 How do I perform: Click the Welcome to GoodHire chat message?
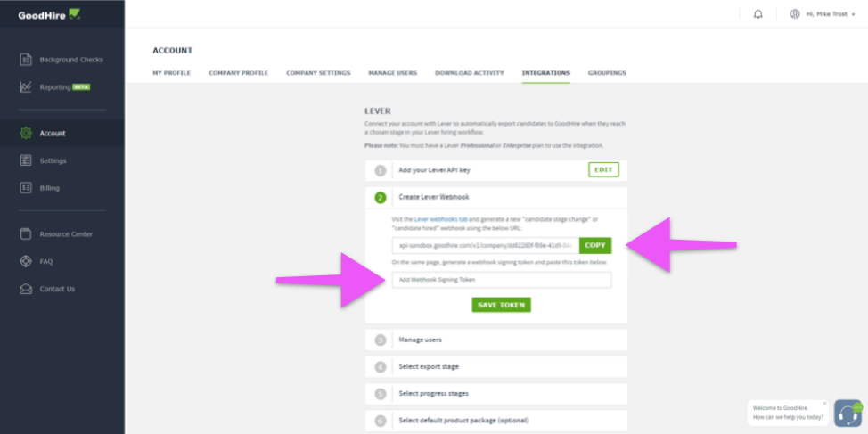click(788, 413)
